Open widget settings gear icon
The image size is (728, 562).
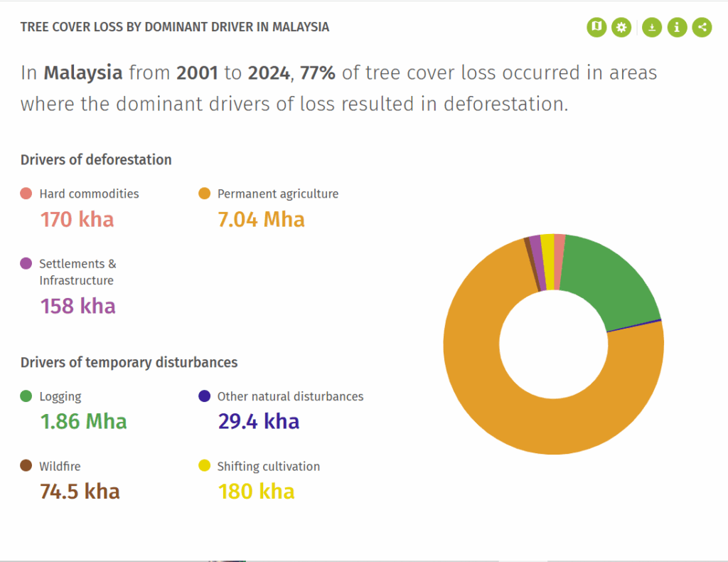621,27
